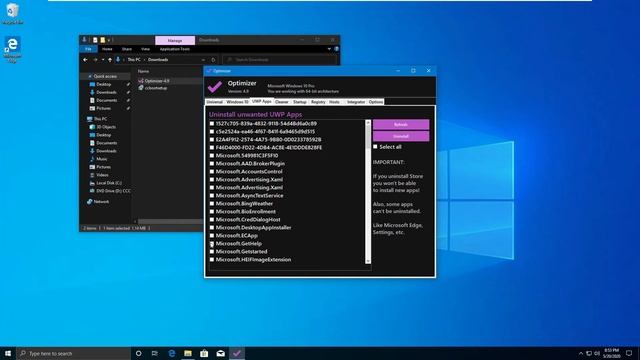The width and height of the screenshot is (640, 360).
Task: Open the Cleaner tab in Optimizer
Action: pos(282,102)
